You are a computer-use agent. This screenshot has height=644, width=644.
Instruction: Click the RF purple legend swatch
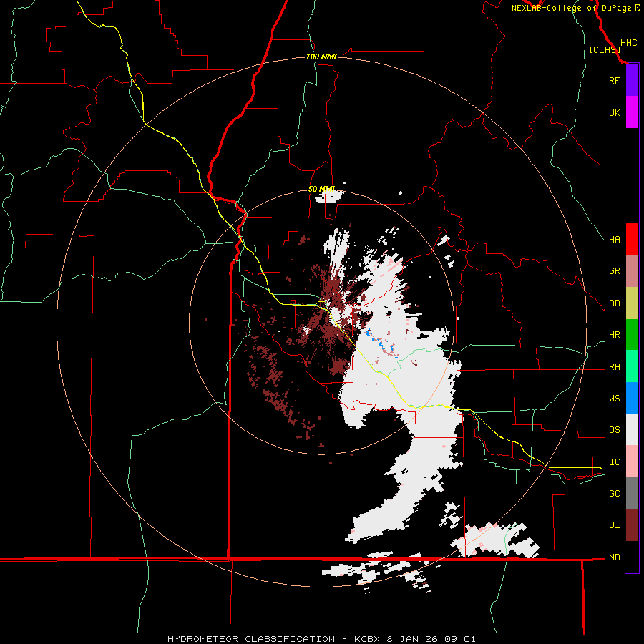pyautogui.click(x=632, y=80)
